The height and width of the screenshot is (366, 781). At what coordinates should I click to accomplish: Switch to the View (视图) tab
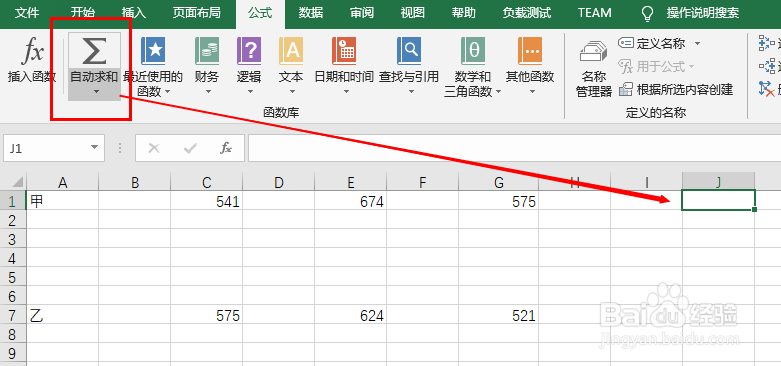coord(413,13)
